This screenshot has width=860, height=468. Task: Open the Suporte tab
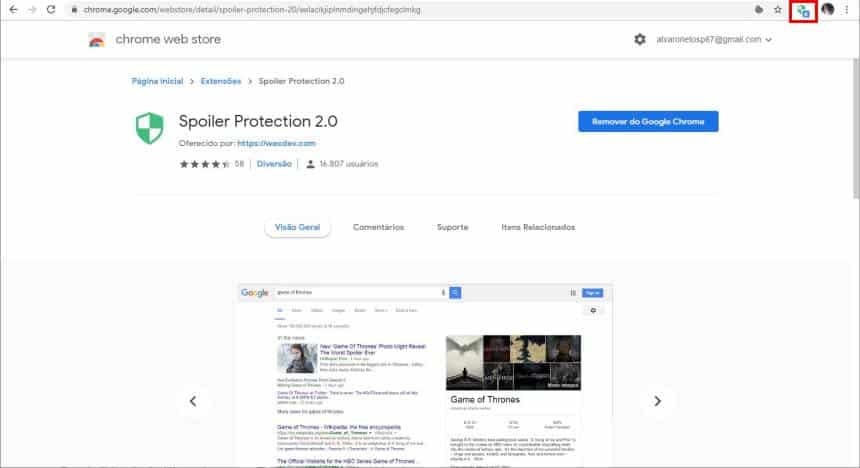[452, 227]
